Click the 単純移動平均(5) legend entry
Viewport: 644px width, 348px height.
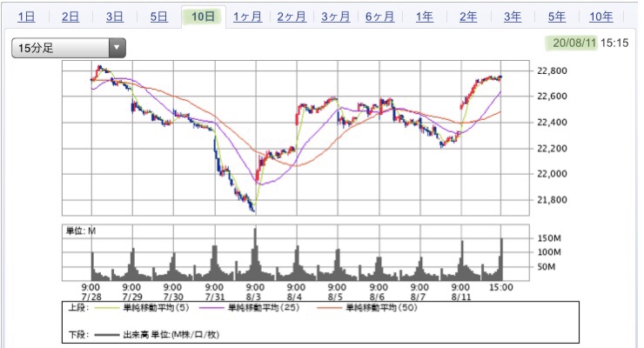(x=156, y=308)
